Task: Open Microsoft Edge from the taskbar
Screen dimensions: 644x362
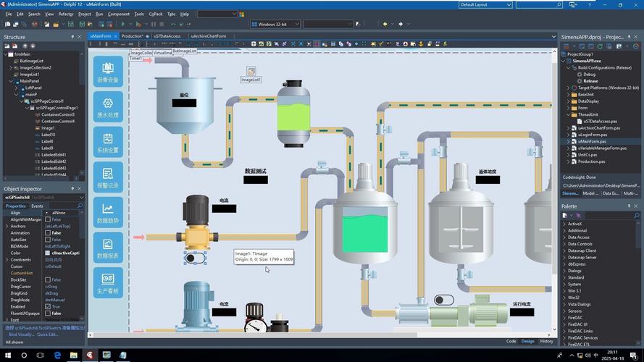Action: [58, 355]
